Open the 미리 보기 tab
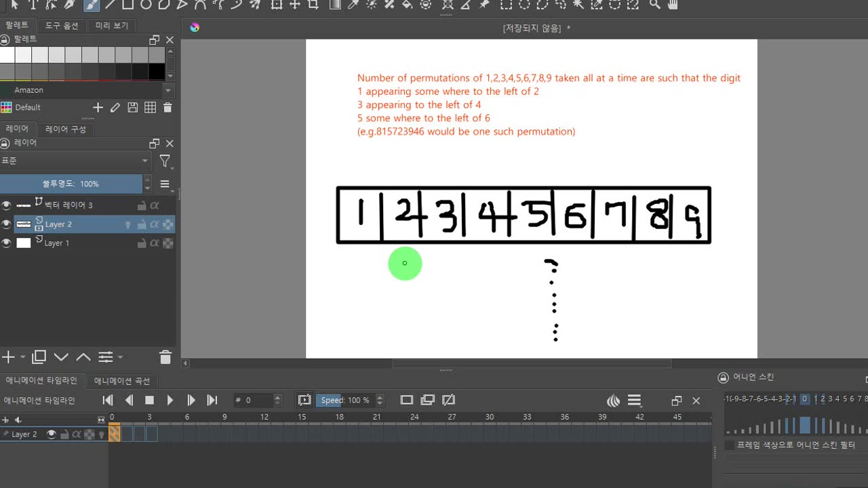 coord(112,26)
